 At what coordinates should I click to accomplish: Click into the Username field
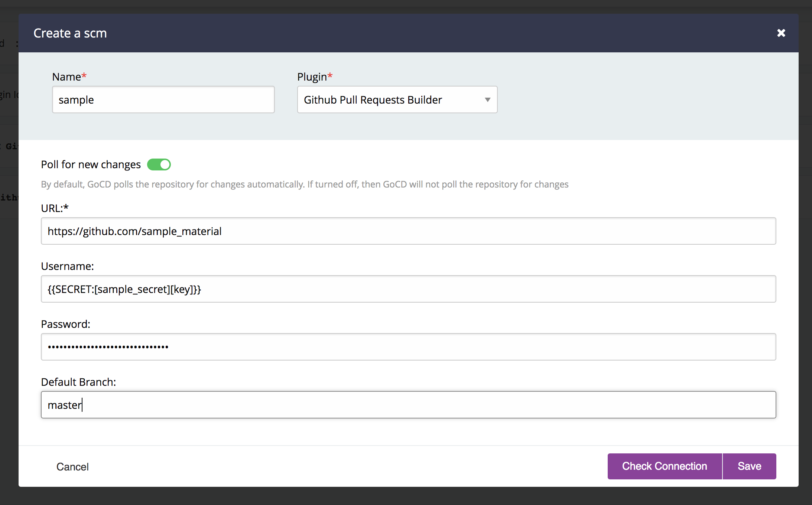(408, 289)
